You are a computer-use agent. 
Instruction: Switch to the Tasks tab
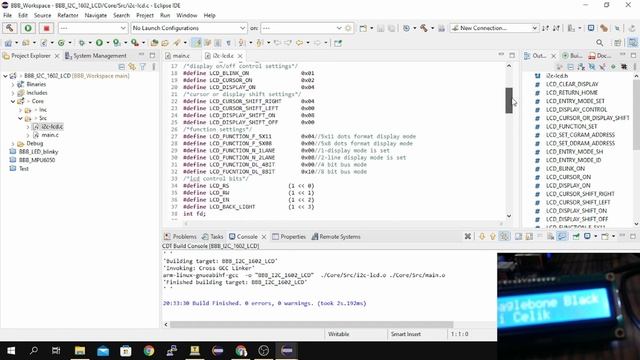(213, 237)
